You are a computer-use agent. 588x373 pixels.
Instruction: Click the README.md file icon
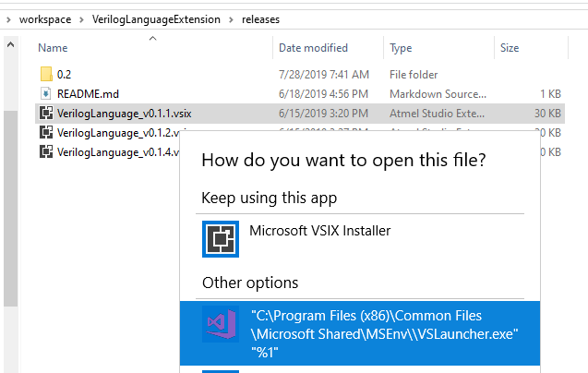[x=46, y=93]
